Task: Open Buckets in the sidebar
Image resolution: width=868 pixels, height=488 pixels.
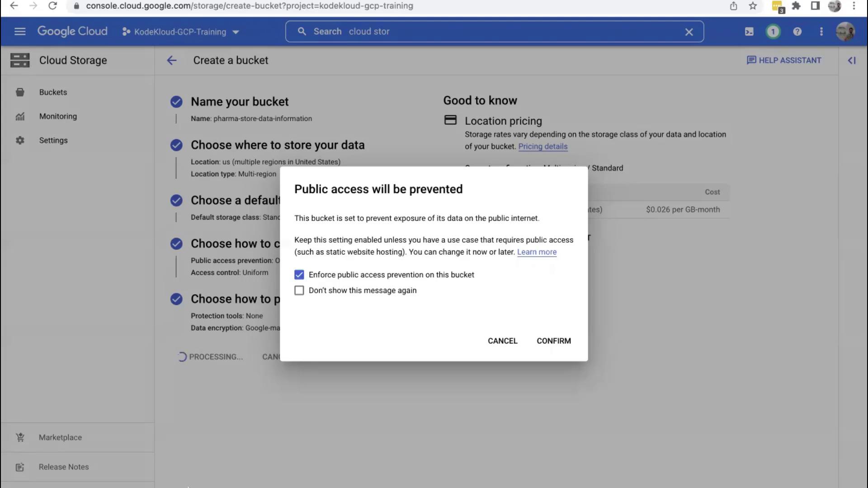Action: pos(53,92)
